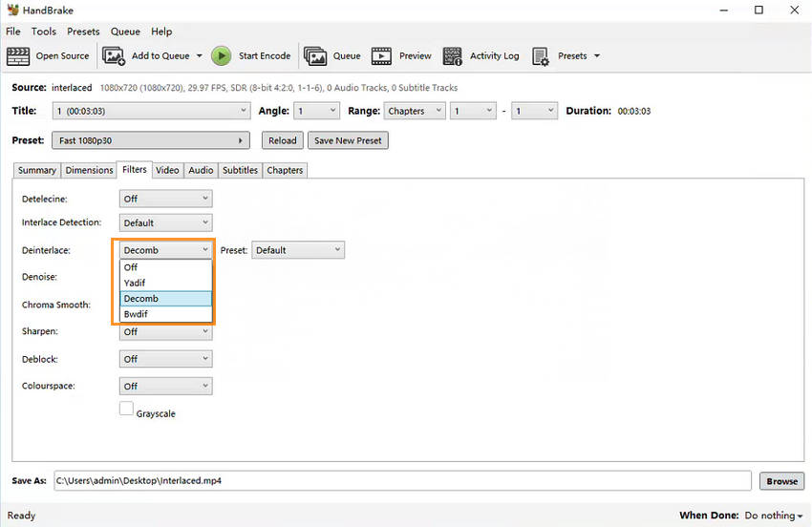Expand the Add to Queue arrow menu

tap(200, 56)
